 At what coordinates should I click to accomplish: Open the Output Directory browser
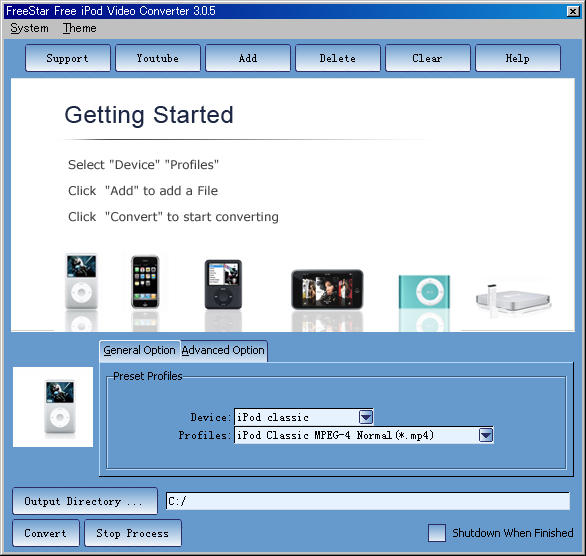[x=85, y=501]
